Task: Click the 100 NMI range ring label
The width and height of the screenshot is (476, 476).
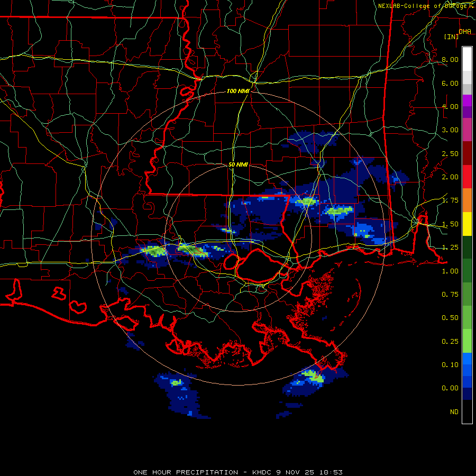Action: [x=238, y=91]
